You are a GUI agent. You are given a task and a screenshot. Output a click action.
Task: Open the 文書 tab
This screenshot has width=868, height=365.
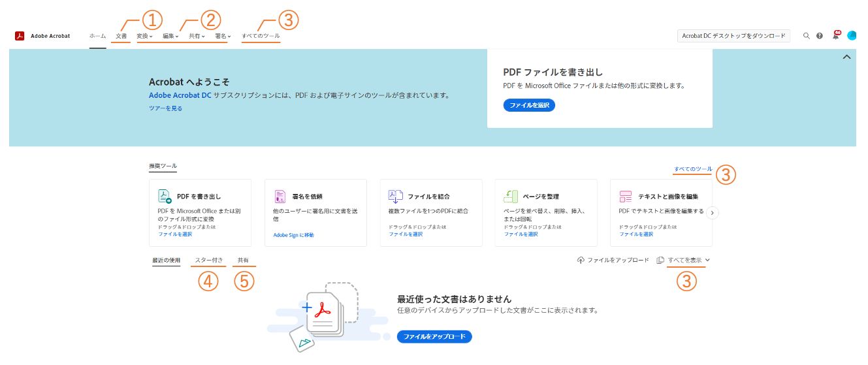tap(121, 36)
